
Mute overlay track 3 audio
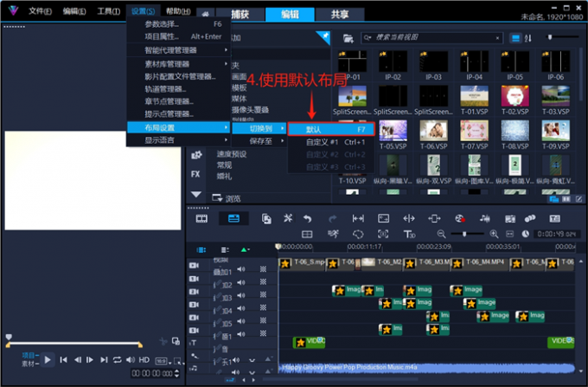coord(241,308)
